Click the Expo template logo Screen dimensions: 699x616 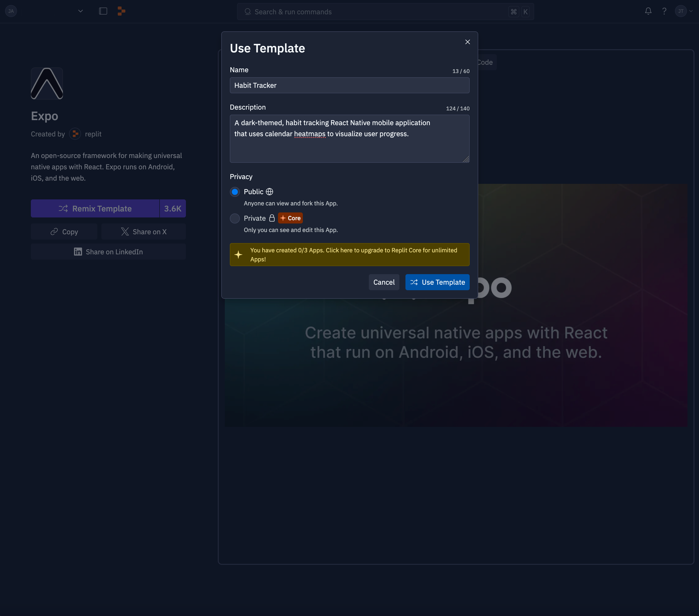pyautogui.click(x=47, y=84)
